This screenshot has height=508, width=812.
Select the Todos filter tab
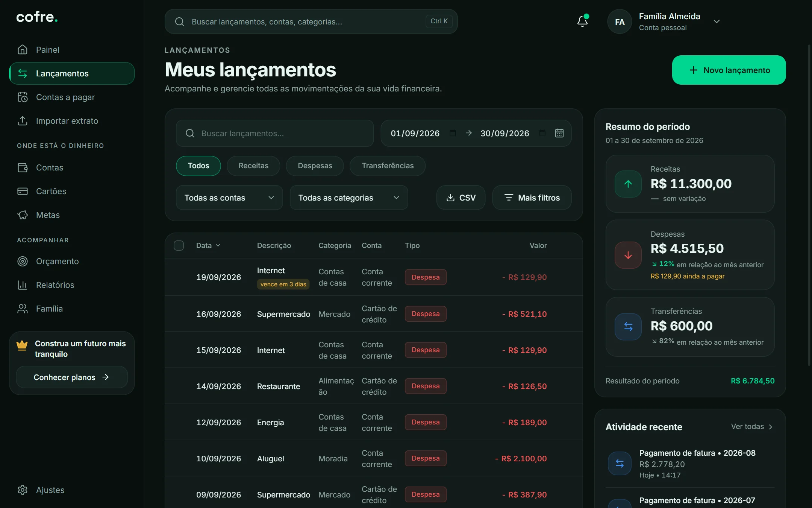[x=198, y=166]
